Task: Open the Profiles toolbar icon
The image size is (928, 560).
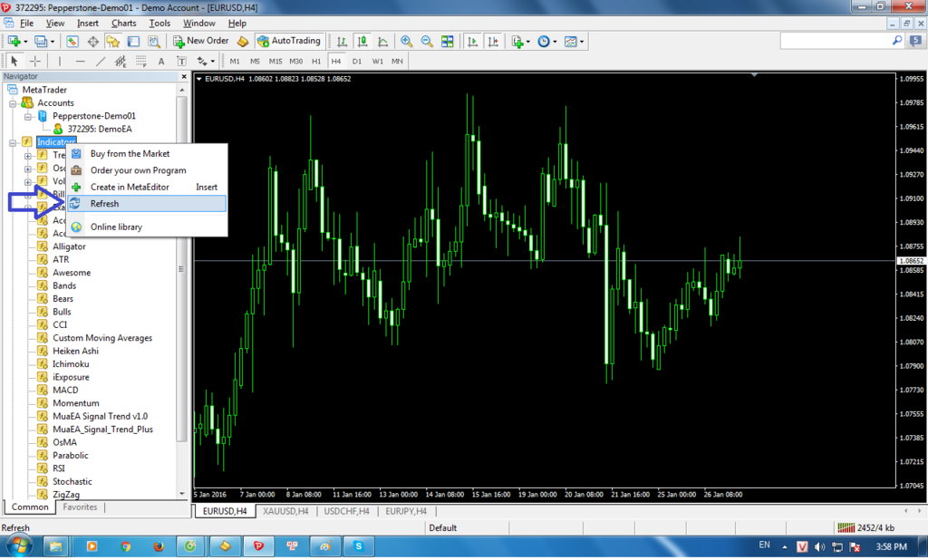Action: (x=40, y=42)
